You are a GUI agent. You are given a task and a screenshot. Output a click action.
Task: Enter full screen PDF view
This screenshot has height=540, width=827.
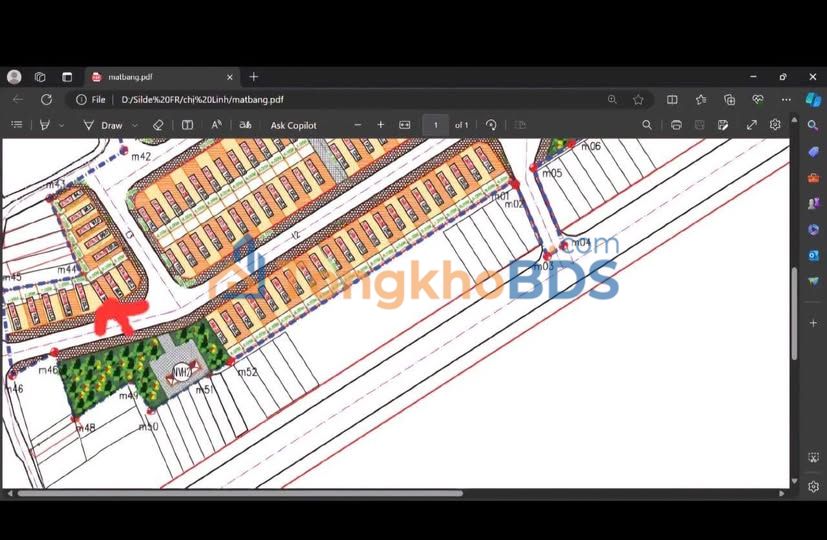[x=751, y=125]
